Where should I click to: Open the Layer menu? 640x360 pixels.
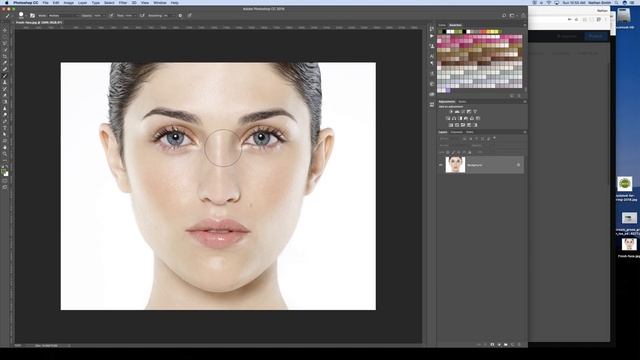[x=82, y=3]
